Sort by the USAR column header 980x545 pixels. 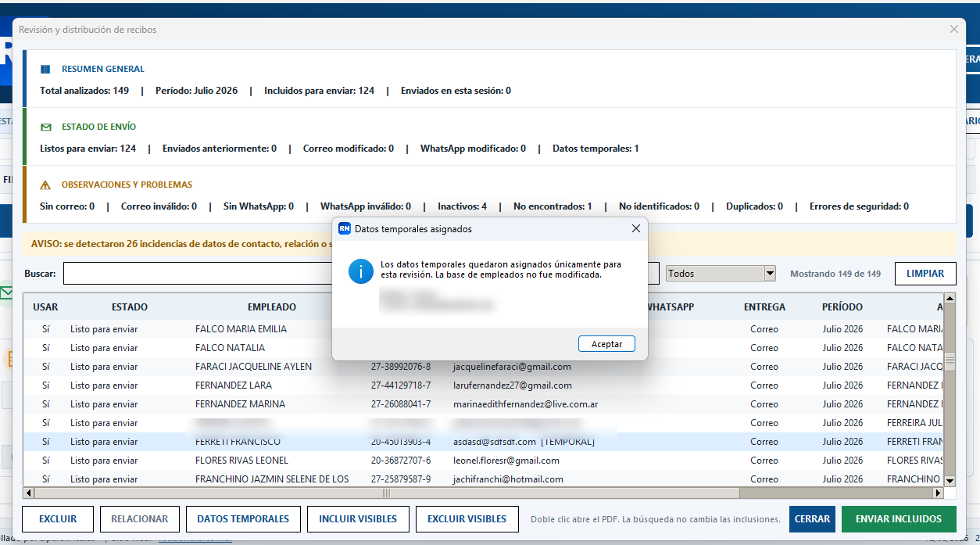click(x=45, y=307)
